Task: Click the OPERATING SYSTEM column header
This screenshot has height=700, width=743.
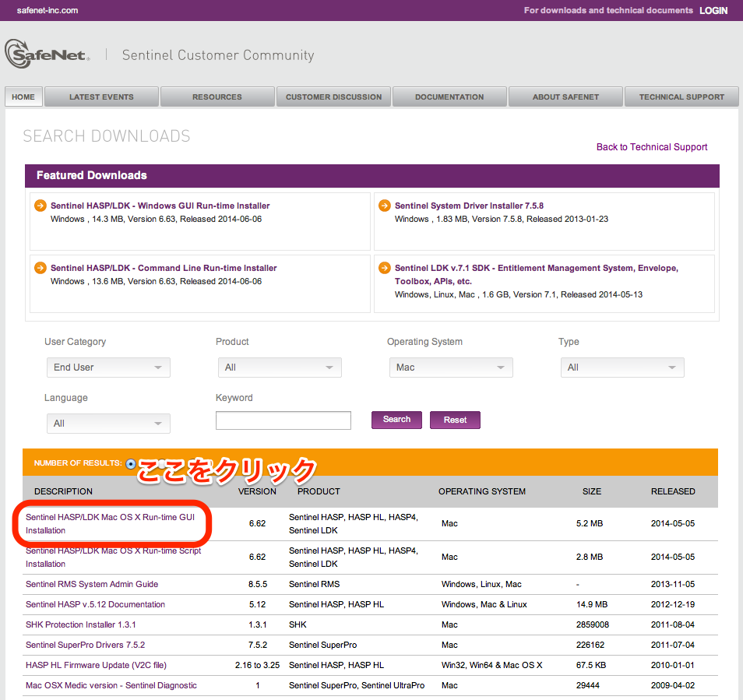Action: [x=482, y=491]
